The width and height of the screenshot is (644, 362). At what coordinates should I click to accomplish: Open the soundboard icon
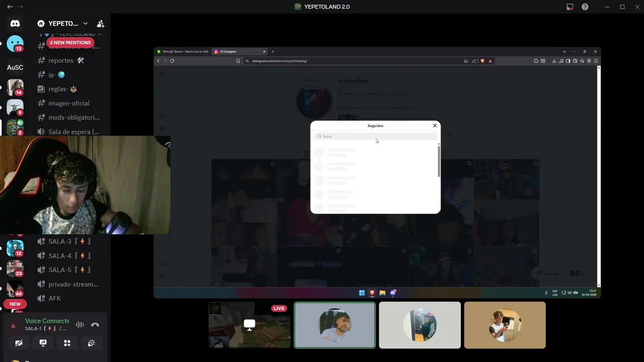point(91,343)
